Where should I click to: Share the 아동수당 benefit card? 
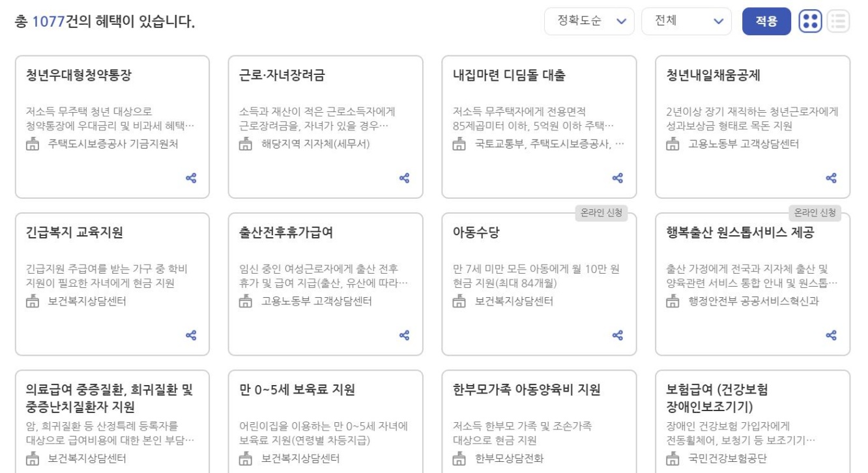(x=618, y=336)
